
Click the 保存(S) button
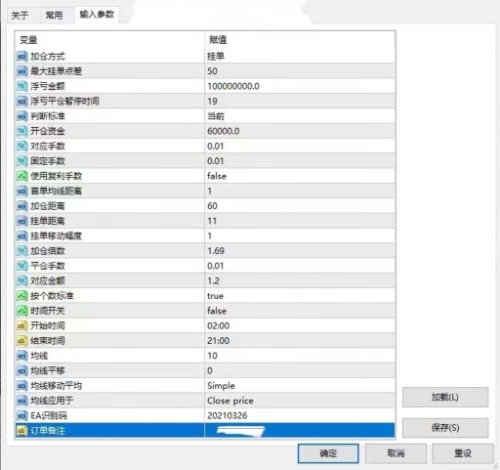click(x=445, y=428)
